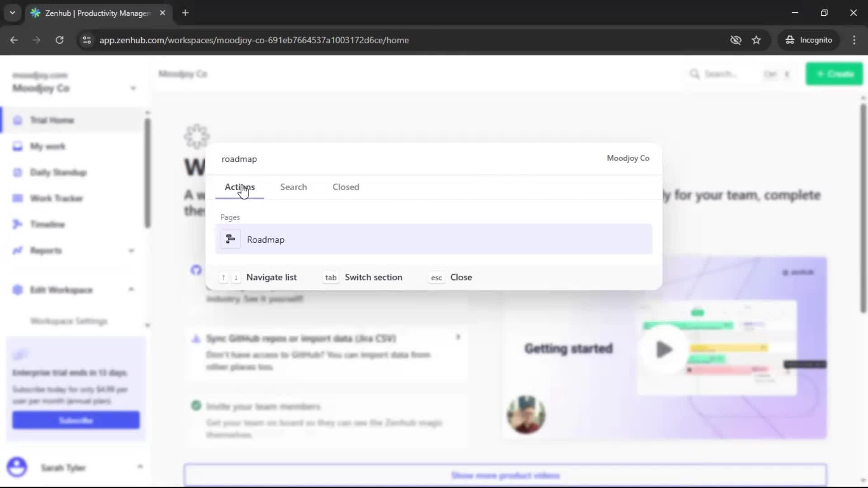
Task: Collapse the Edit Workspace section
Action: pyautogui.click(x=131, y=290)
